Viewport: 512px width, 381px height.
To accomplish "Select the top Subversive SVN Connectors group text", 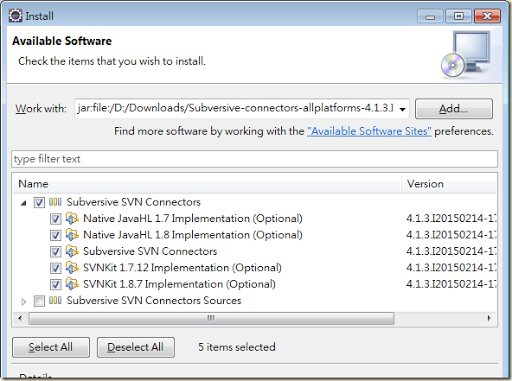I will click(134, 202).
